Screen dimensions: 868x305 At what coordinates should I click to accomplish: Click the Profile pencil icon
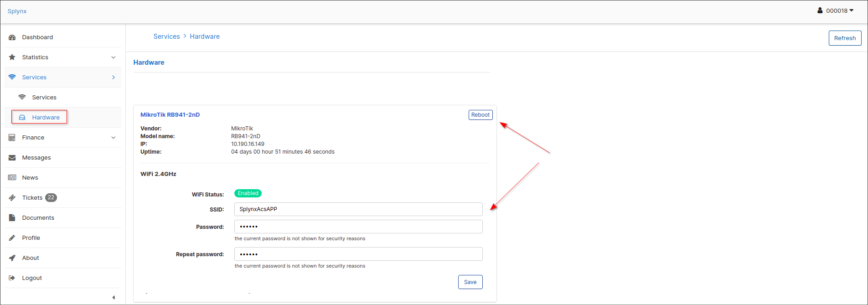point(12,238)
